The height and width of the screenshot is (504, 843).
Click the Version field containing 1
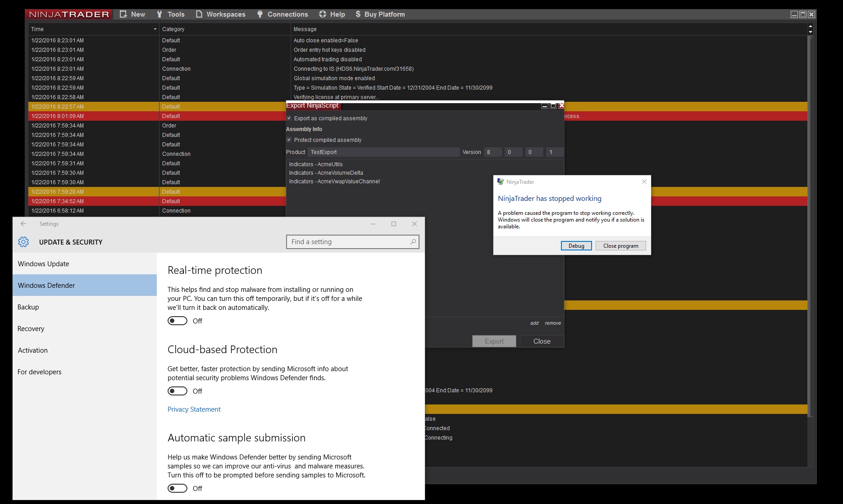(555, 152)
